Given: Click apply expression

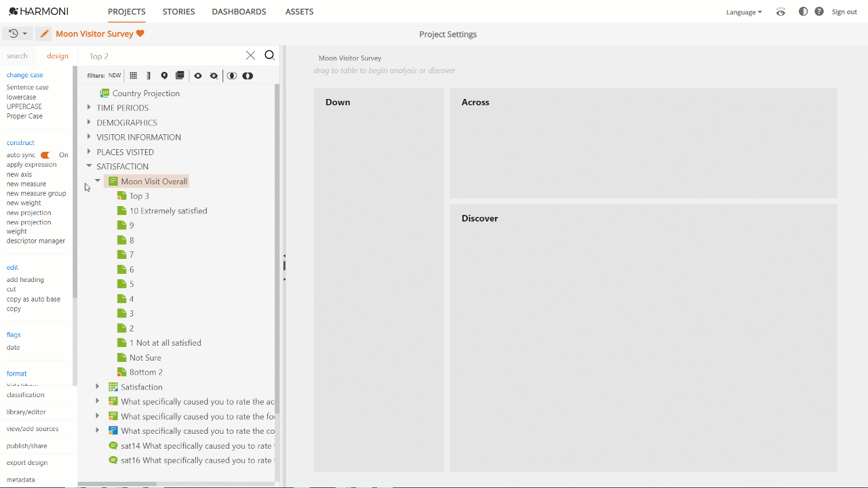Looking at the screenshot, I should (31, 165).
